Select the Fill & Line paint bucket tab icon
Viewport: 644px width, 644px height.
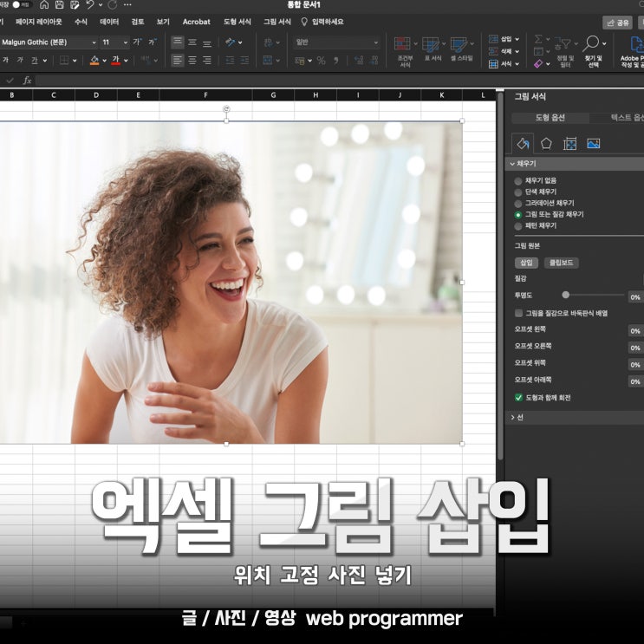tap(523, 143)
